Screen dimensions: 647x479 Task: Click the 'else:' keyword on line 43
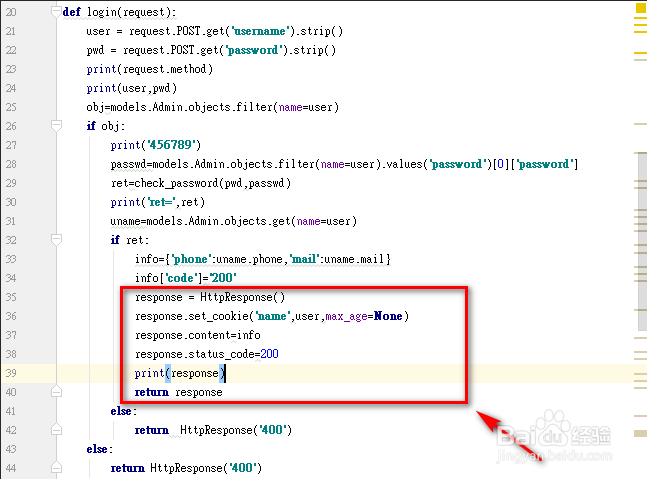coord(99,449)
